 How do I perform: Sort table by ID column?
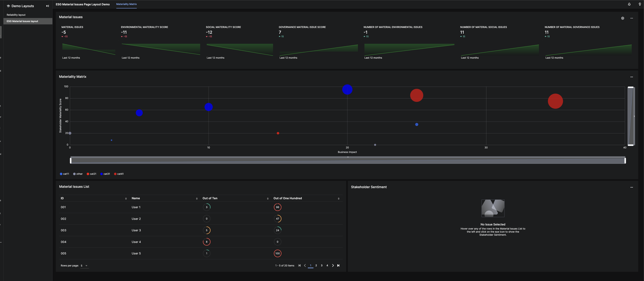[126, 199]
